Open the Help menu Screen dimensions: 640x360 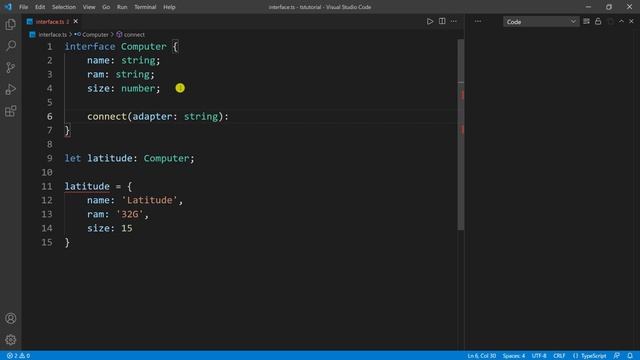169,7
